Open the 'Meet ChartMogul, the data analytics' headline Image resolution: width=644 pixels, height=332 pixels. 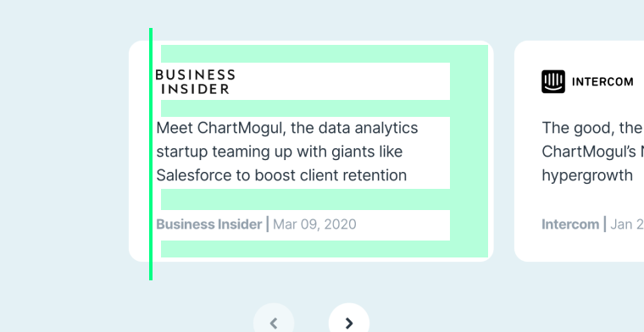coord(287,128)
